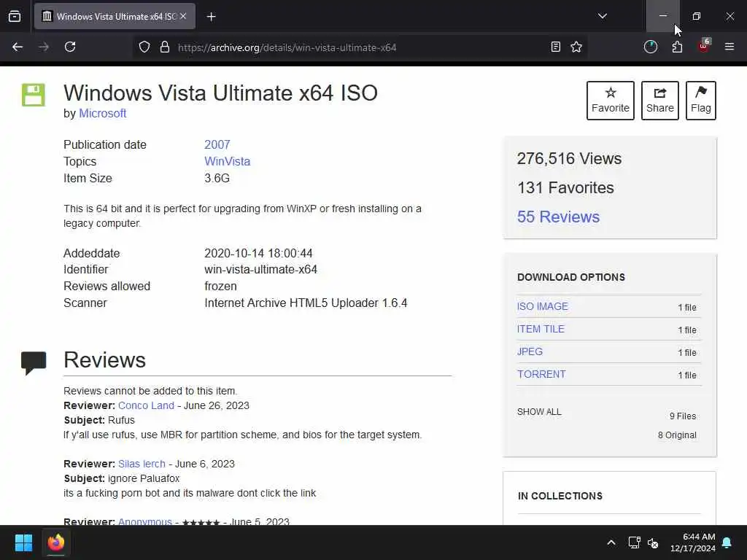747x560 pixels.
Task: Open the list all tabs dropdown
Action: click(x=602, y=16)
